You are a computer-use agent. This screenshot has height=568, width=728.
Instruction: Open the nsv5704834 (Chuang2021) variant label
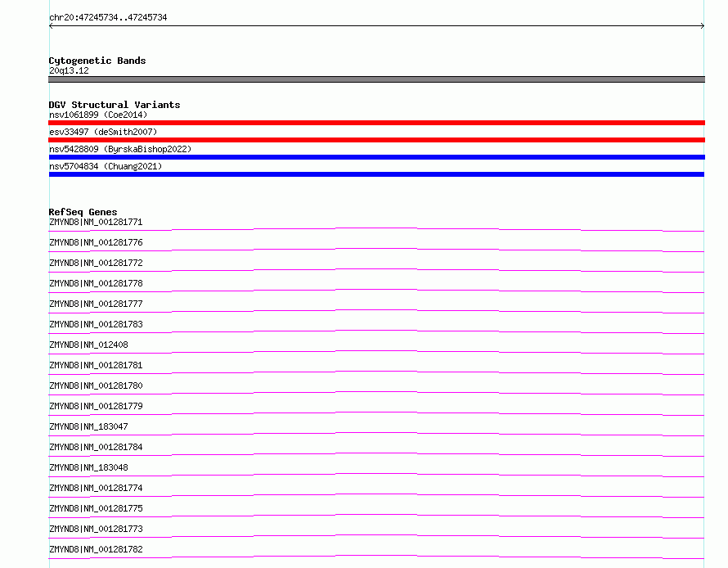tap(106, 166)
